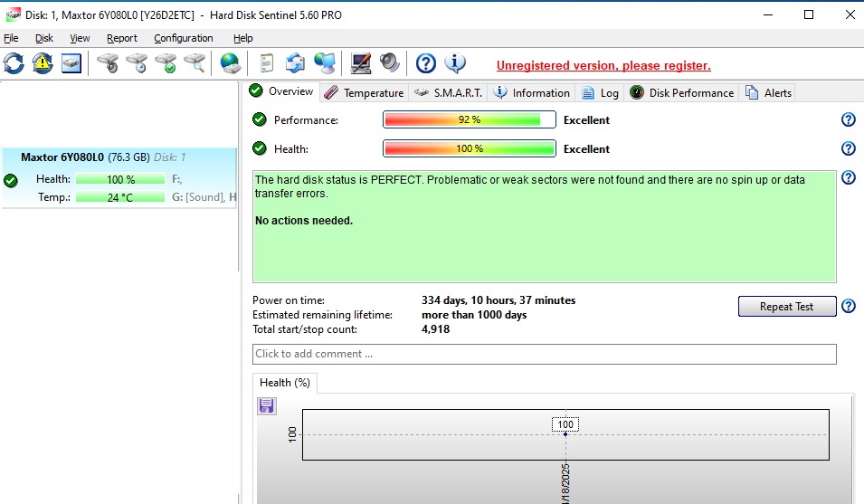Open the Help menu
864x504 pixels.
243,38
